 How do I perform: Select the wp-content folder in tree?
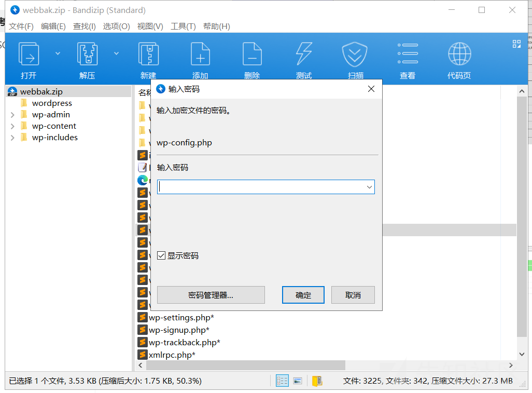click(x=54, y=126)
